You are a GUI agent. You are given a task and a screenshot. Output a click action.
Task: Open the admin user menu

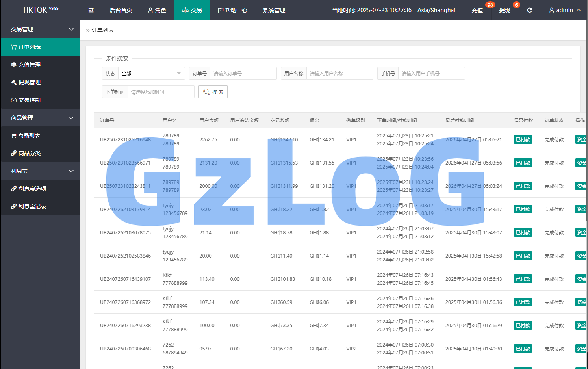[x=565, y=10]
